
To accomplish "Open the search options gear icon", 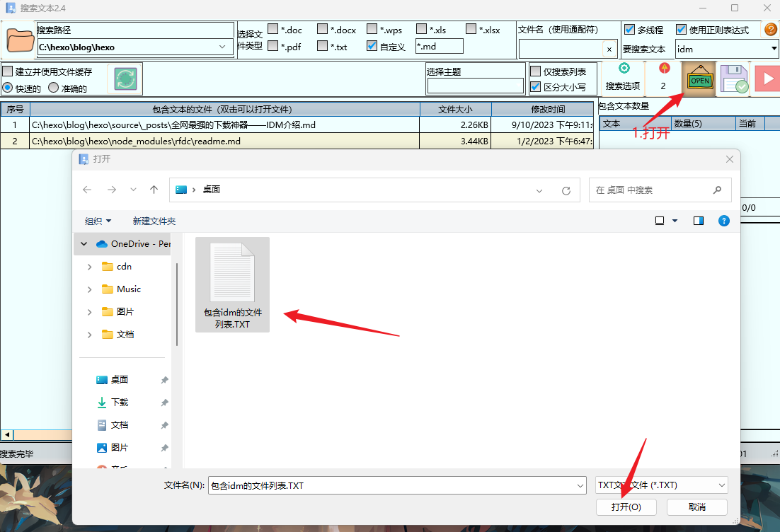I will click(624, 69).
